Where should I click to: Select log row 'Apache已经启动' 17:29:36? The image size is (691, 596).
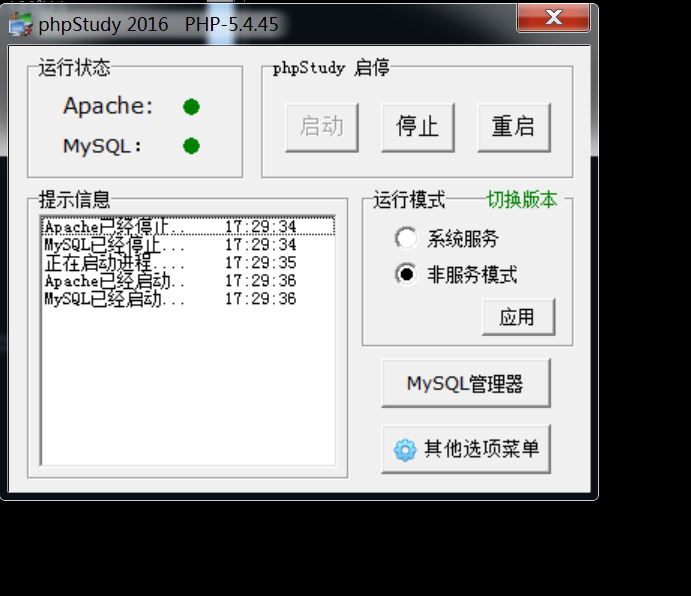pyautogui.click(x=188, y=281)
